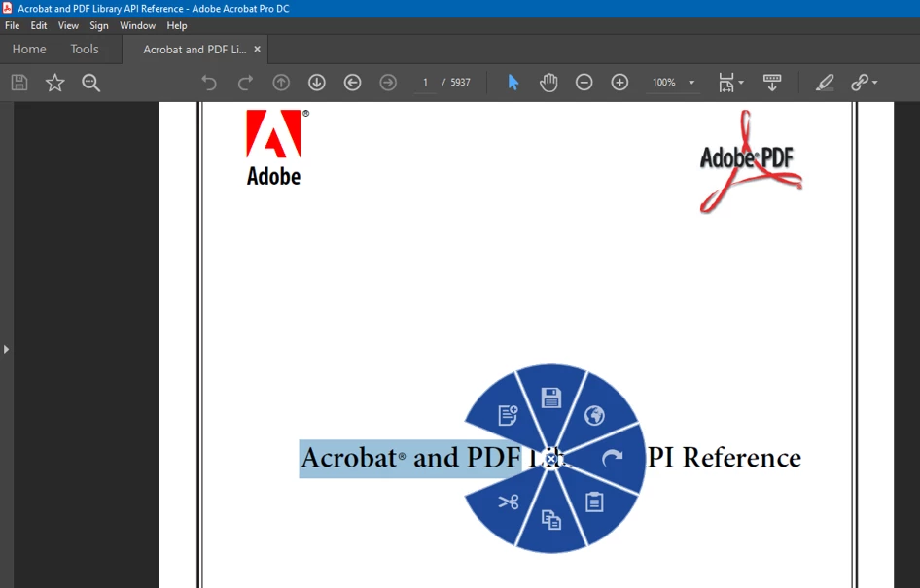Image resolution: width=920 pixels, height=588 pixels.
Task: Click the Redo arrow in toolbar
Action: (x=245, y=83)
